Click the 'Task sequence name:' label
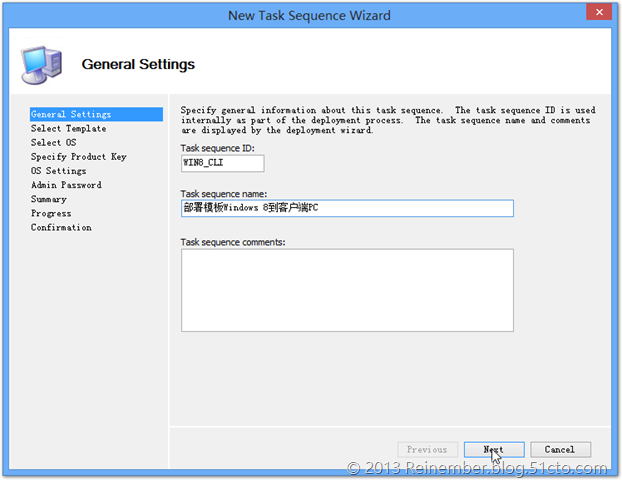The width and height of the screenshot is (622, 480). (x=224, y=194)
